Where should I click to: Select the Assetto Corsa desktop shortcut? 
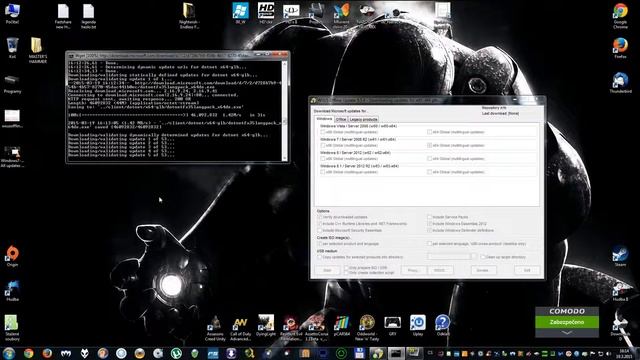point(316,328)
